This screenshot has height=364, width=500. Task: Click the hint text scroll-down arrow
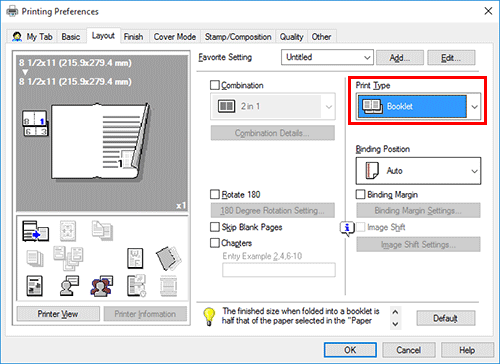coord(395,324)
